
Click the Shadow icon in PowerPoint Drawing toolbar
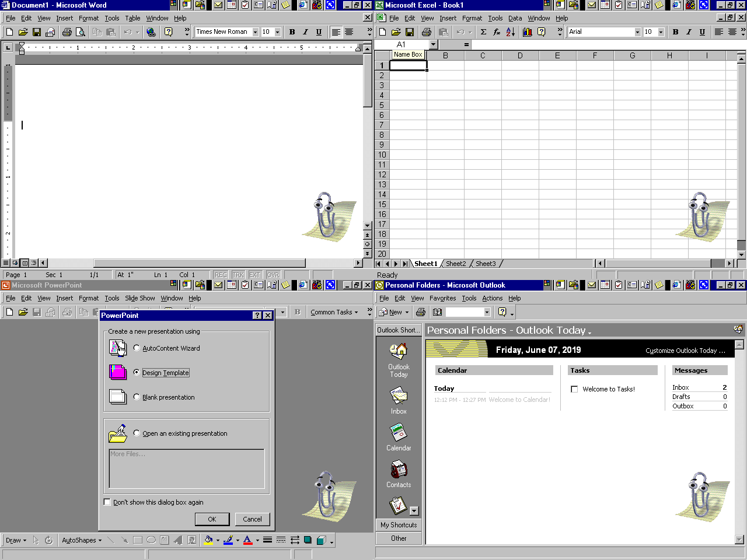tap(308, 540)
